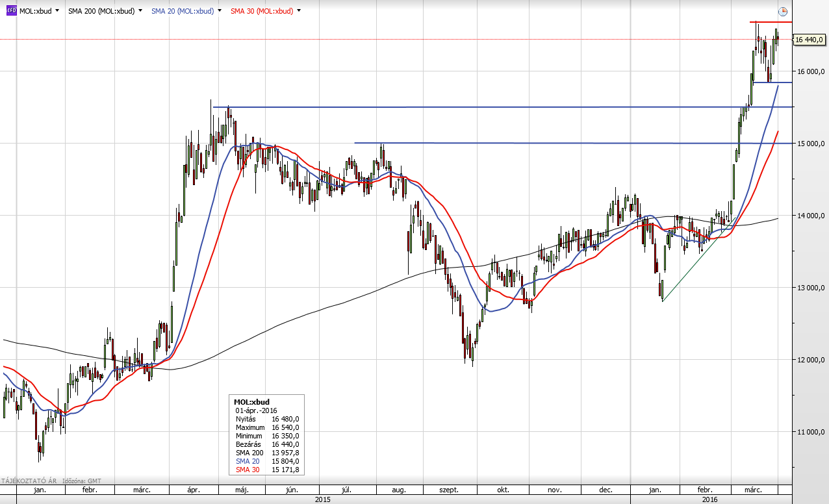The width and height of the screenshot is (829, 504).
Task: Click the TÁJÉKOZTATÓ ÁR label at bottom-left
Action: 29,481
